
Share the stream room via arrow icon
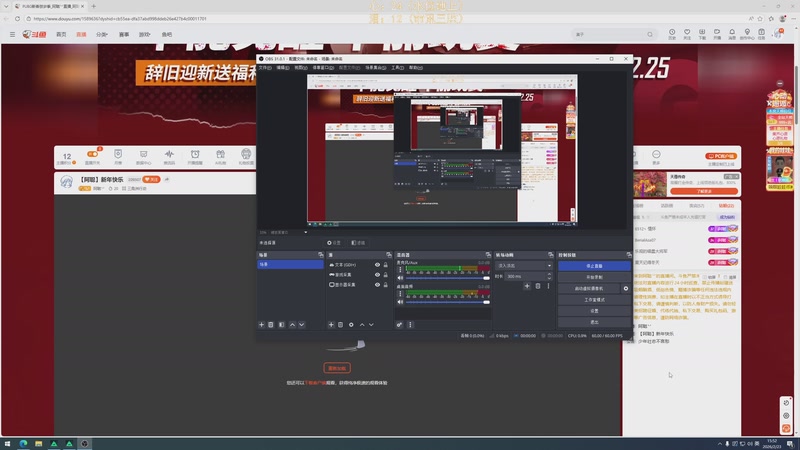coord(167,179)
